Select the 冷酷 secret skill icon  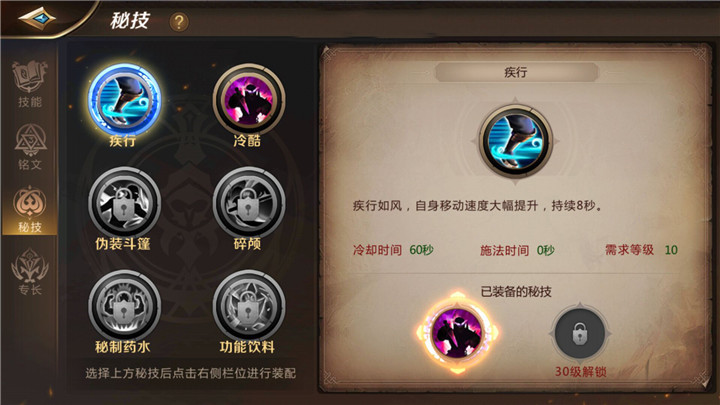[248, 100]
